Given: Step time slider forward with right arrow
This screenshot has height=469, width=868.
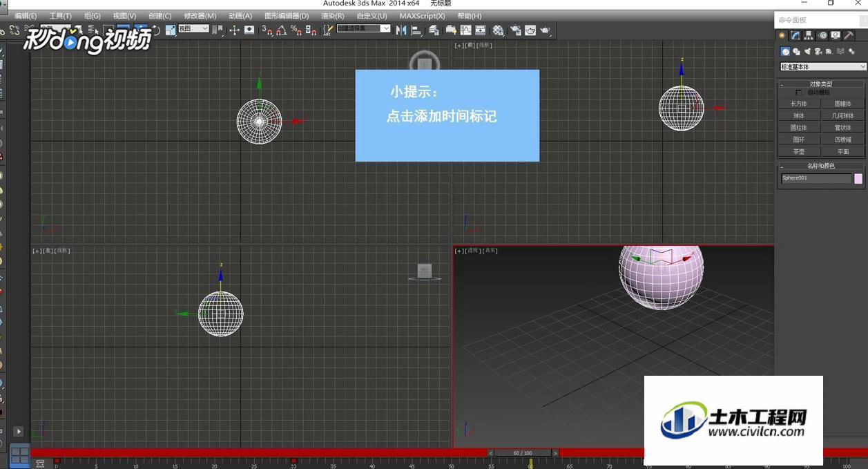Looking at the screenshot, I should click(555, 453).
